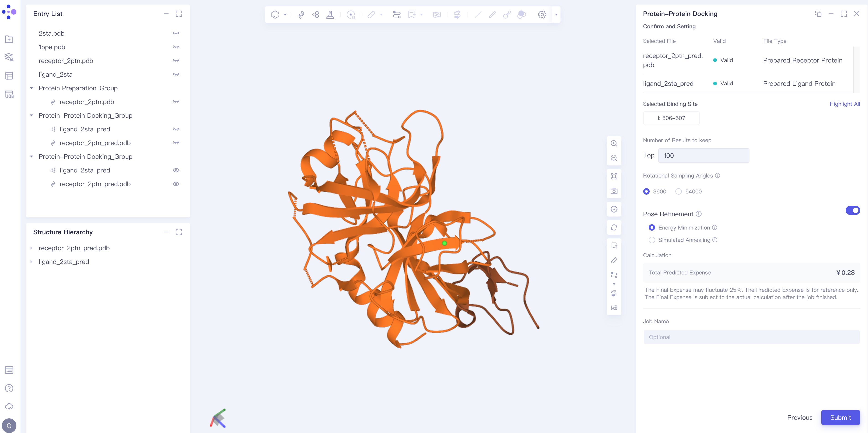The image size is (868, 433).
Task: Click the surface mesh icon in top toolbar
Action: point(437,15)
